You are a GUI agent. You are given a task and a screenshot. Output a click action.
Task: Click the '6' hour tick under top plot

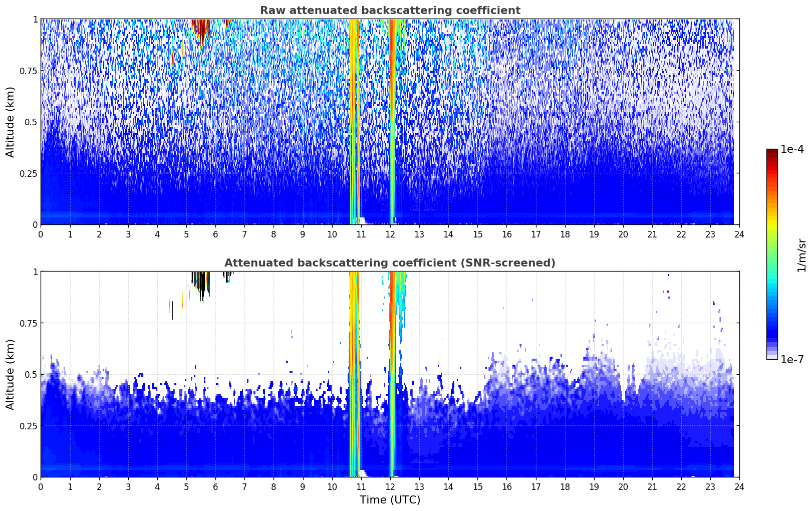215,234
